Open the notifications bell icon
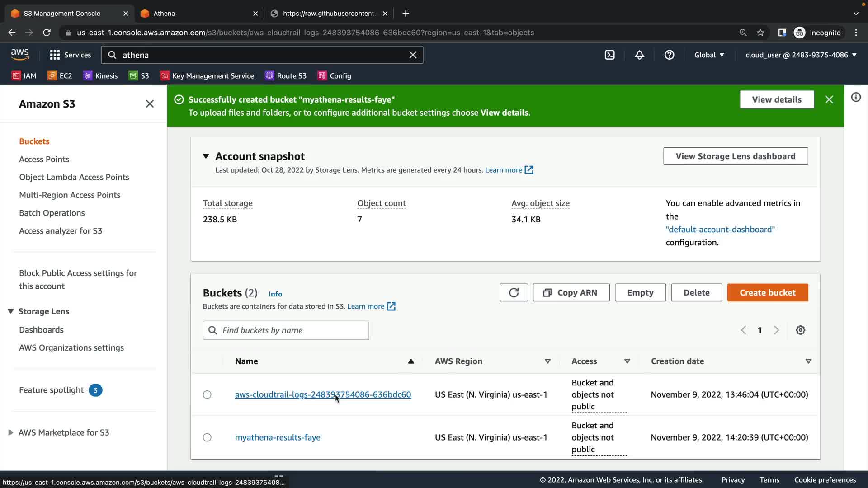This screenshot has width=868, height=488. 639,55
